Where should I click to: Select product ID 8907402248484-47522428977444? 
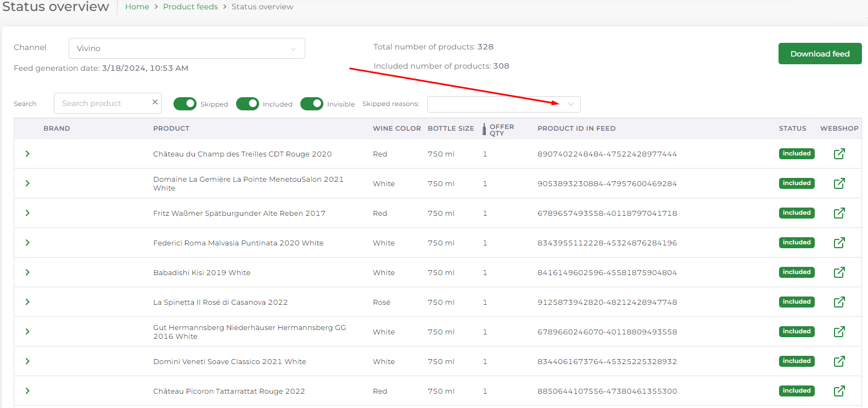tap(607, 154)
